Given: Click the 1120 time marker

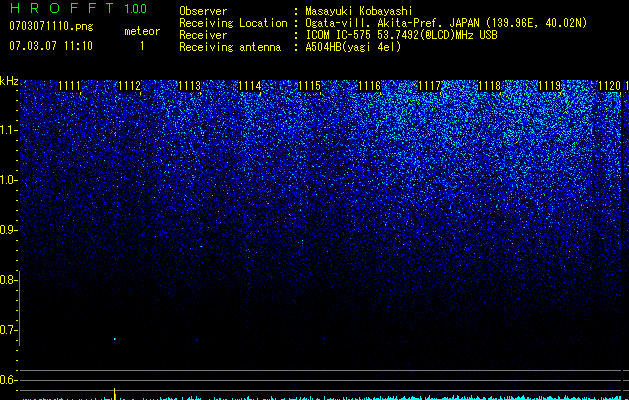Looking at the screenshot, I should [x=609, y=86].
